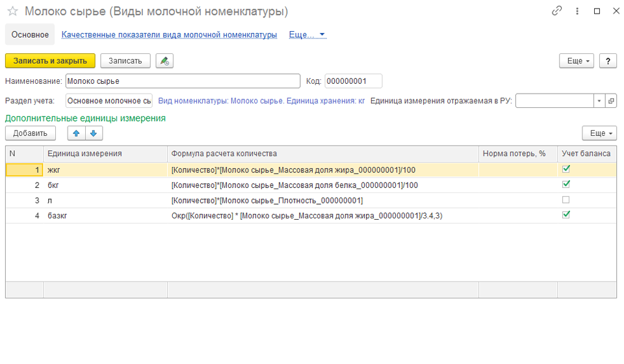Image resolution: width=624 pixels, height=364 pixels.
Task: Click row number 4 cell
Action: pos(24,216)
